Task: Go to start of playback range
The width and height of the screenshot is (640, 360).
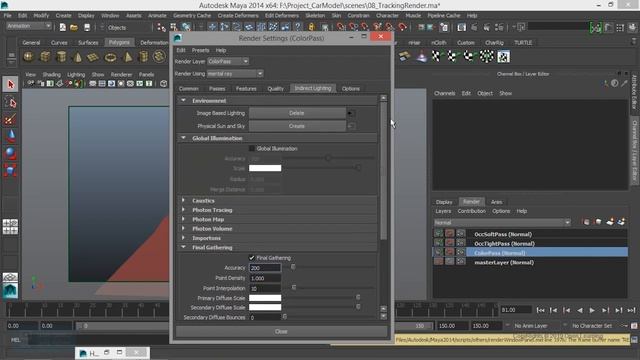Action: [x=540, y=310]
